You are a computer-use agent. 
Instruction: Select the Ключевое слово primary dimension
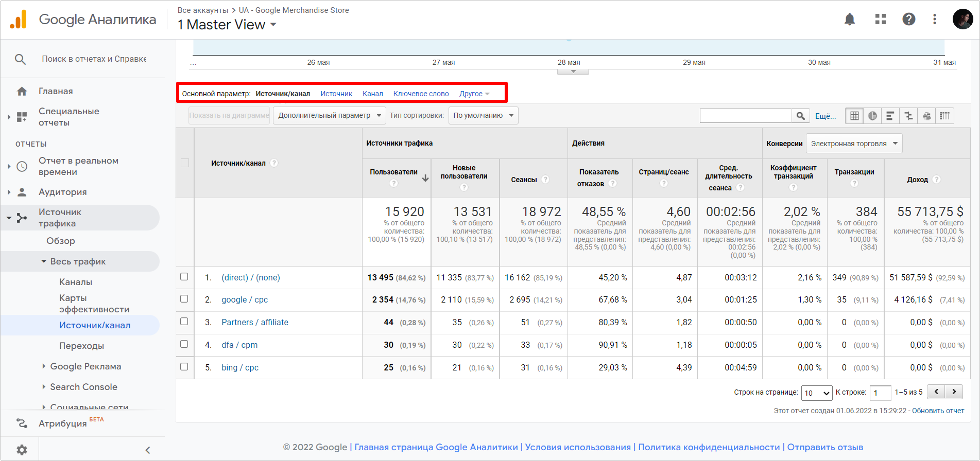pos(421,94)
